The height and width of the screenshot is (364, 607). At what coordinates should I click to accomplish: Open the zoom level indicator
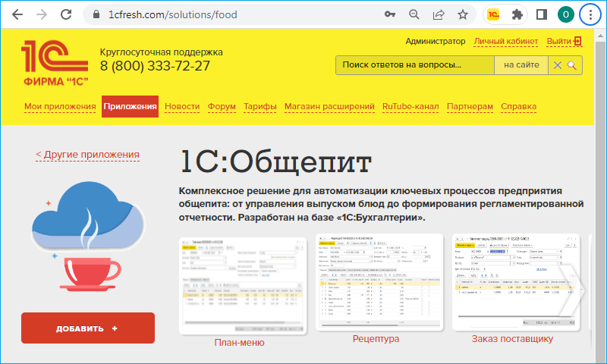pos(414,14)
